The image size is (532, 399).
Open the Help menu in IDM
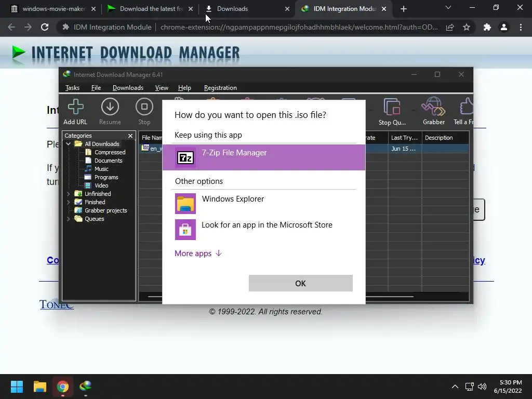184,88
